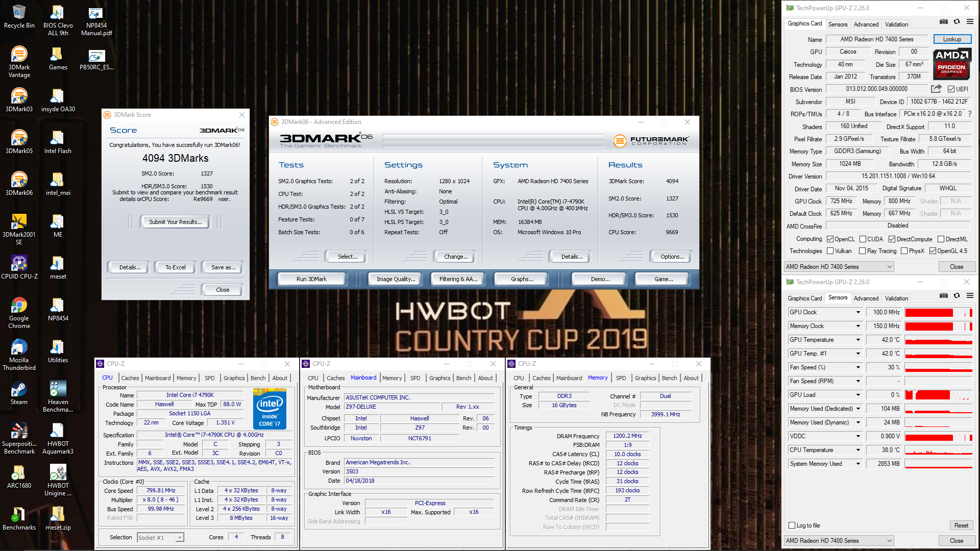Screen dimensions: 980x551
Task: Open Superposition Benchmark desktop icon
Action: point(19,439)
